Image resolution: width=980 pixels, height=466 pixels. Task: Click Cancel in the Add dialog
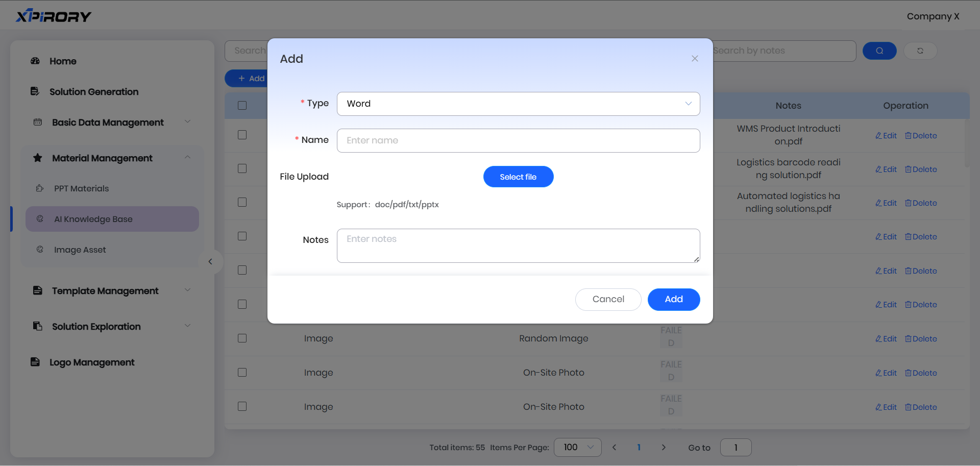pyautogui.click(x=607, y=299)
